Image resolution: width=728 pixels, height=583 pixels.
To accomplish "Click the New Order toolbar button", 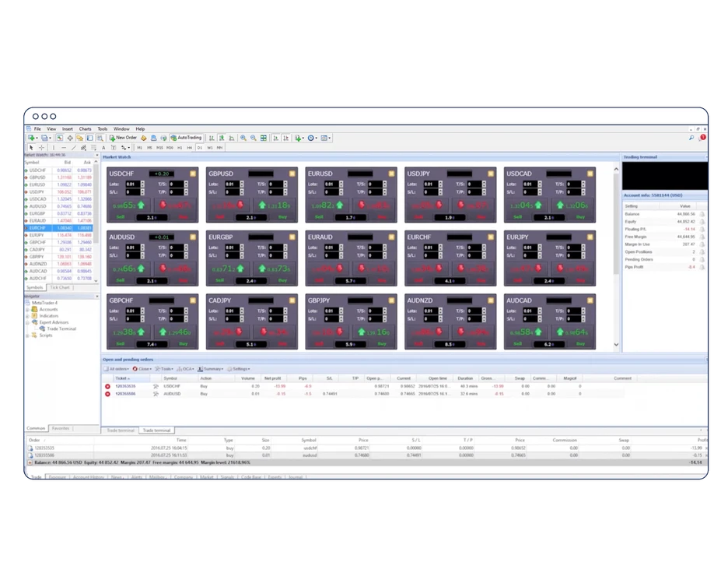I will click(x=123, y=138).
